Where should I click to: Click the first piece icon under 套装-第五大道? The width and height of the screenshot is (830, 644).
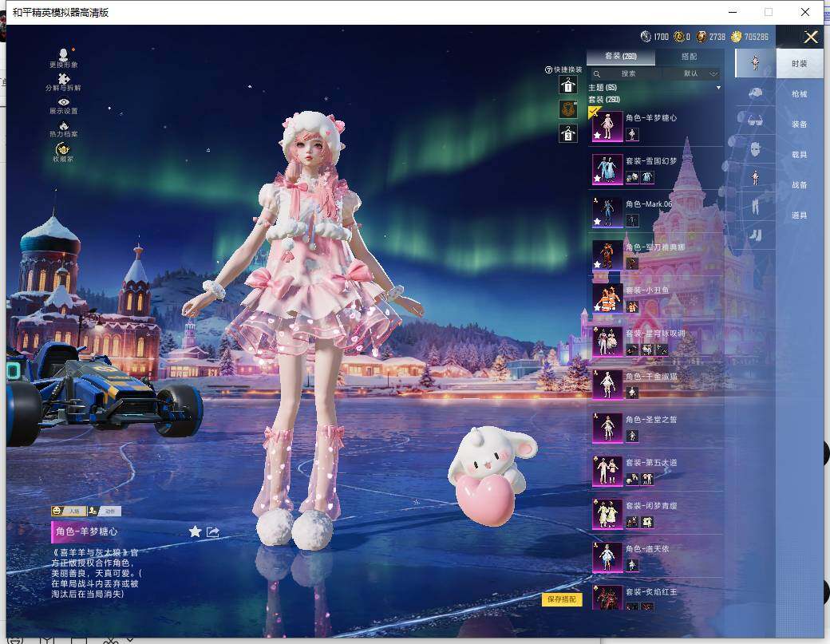pyautogui.click(x=632, y=479)
